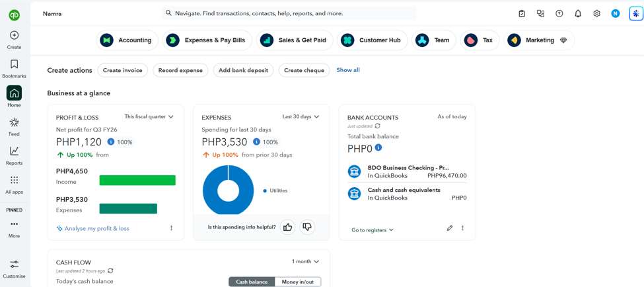644x287 pixels.
Task: Click the More dots in sidebar
Action: (x=14, y=224)
